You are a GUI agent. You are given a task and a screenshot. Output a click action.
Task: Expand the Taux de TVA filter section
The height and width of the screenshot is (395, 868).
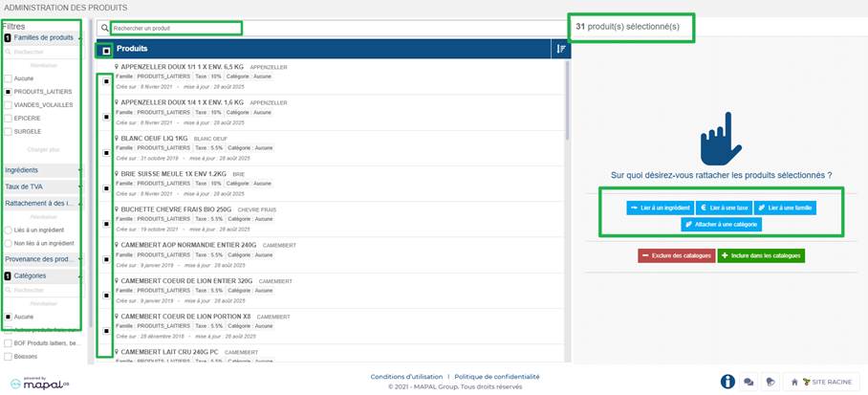[x=40, y=187]
